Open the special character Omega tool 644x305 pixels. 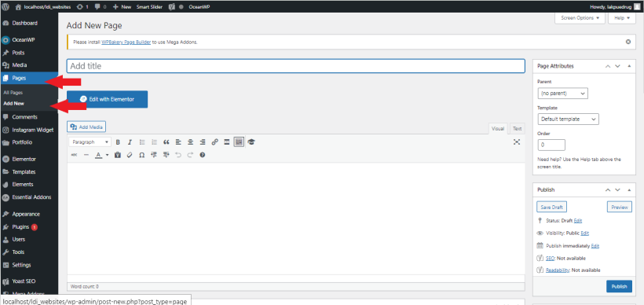(x=141, y=155)
